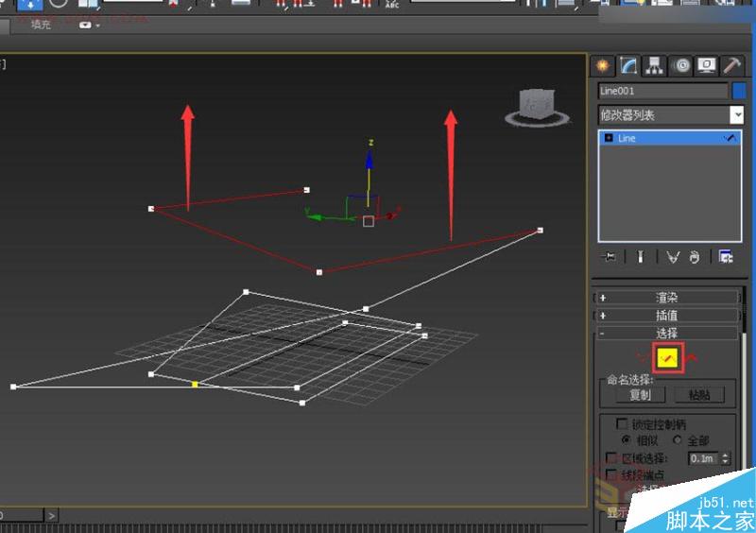This screenshot has width=756, height=533.
Task: Open the Utilities hammer icon
Action: pyautogui.click(x=731, y=66)
